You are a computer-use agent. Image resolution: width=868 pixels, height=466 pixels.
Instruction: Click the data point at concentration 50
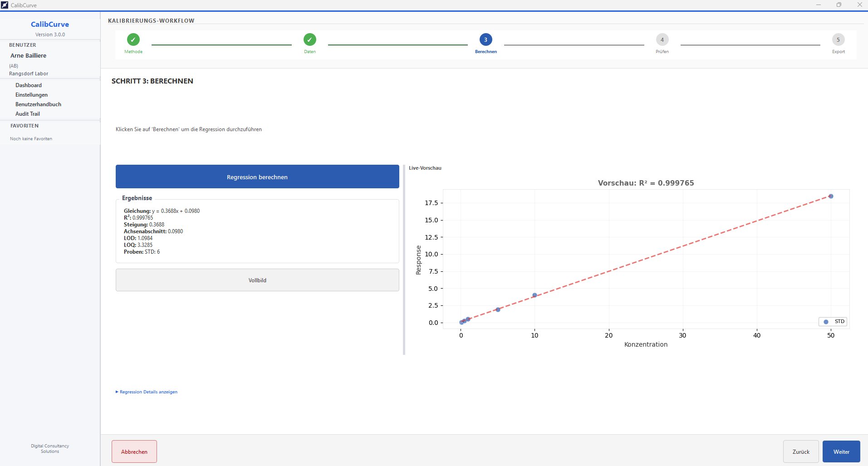(831, 196)
